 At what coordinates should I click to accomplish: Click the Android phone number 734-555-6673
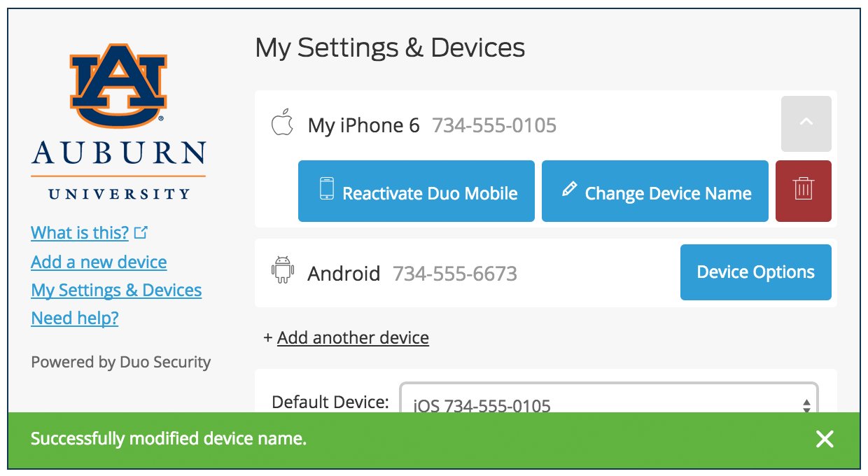pyautogui.click(x=455, y=273)
